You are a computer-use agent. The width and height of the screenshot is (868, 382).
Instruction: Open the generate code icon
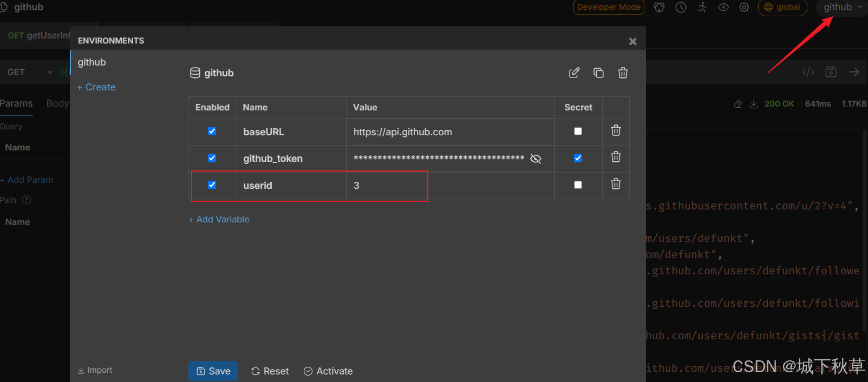click(808, 72)
